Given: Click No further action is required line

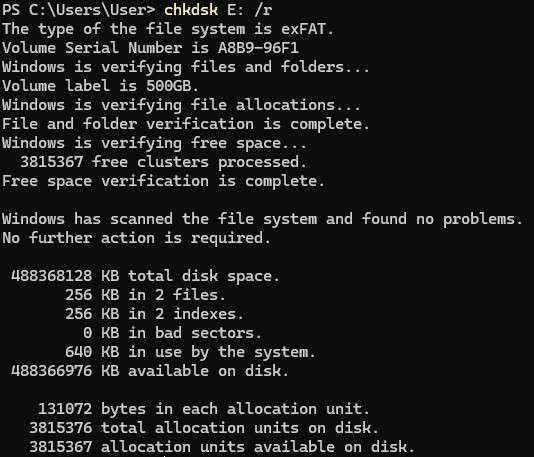Looking at the screenshot, I should pos(137,238).
